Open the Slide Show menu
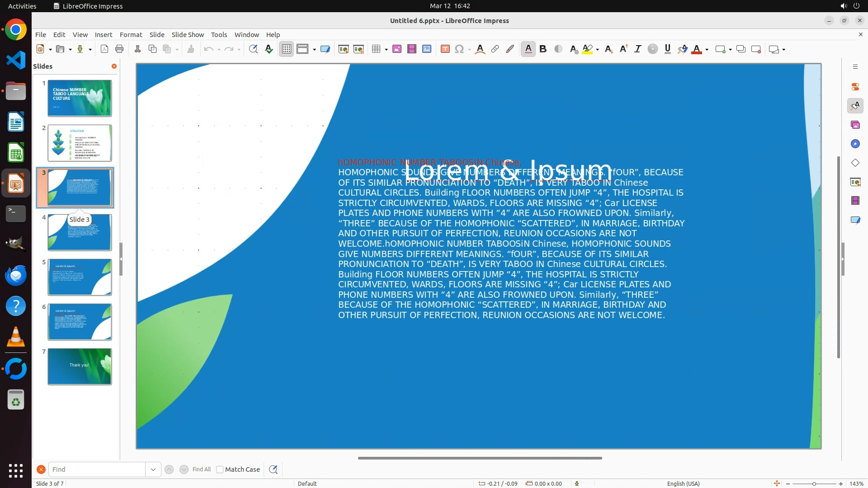Viewport: 868px width, 488px height. point(188,35)
